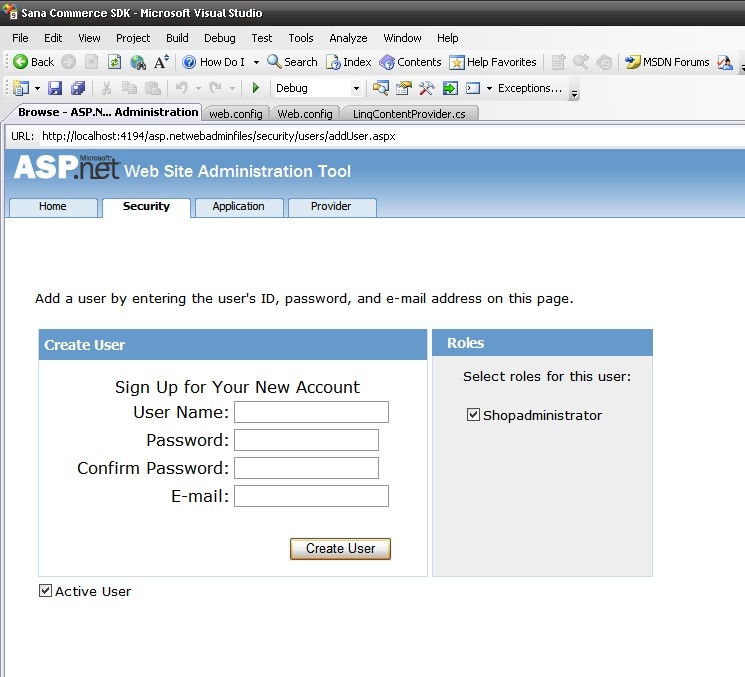
Task: Click the Add to Help Favorites icon
Action: click(x=558, y=62)
